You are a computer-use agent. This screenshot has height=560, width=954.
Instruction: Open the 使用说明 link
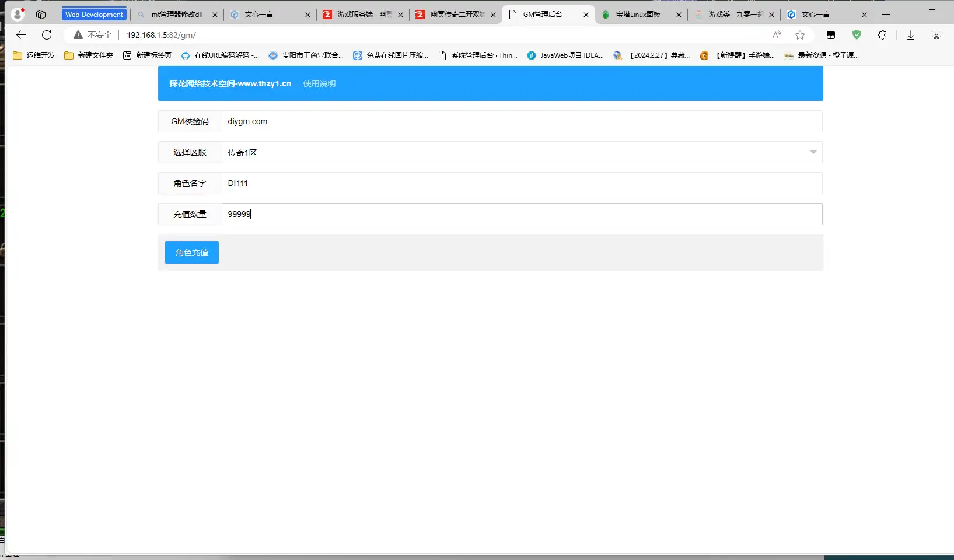(x=319, y=83)
